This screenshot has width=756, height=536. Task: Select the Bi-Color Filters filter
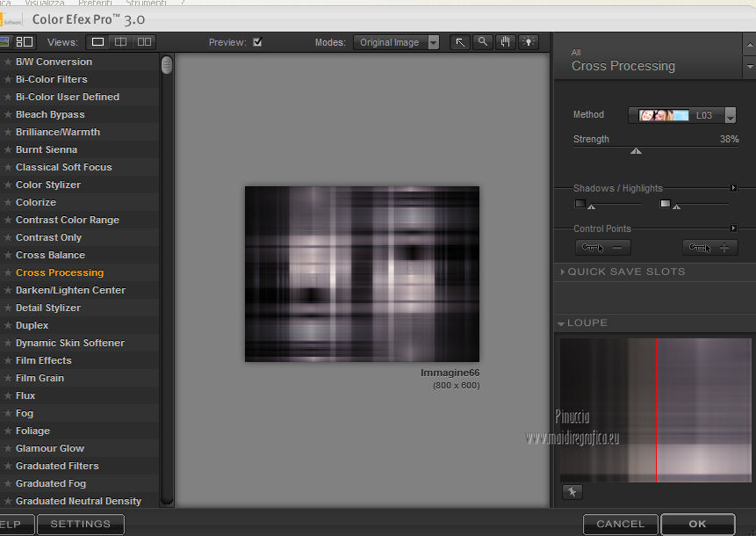pos(52,79)
